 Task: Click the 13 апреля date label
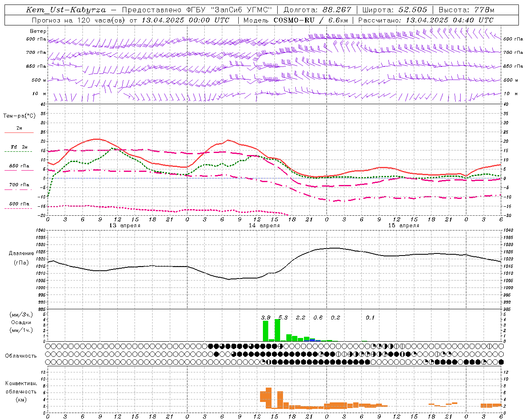pyautogui.click(x=125, y=226)
